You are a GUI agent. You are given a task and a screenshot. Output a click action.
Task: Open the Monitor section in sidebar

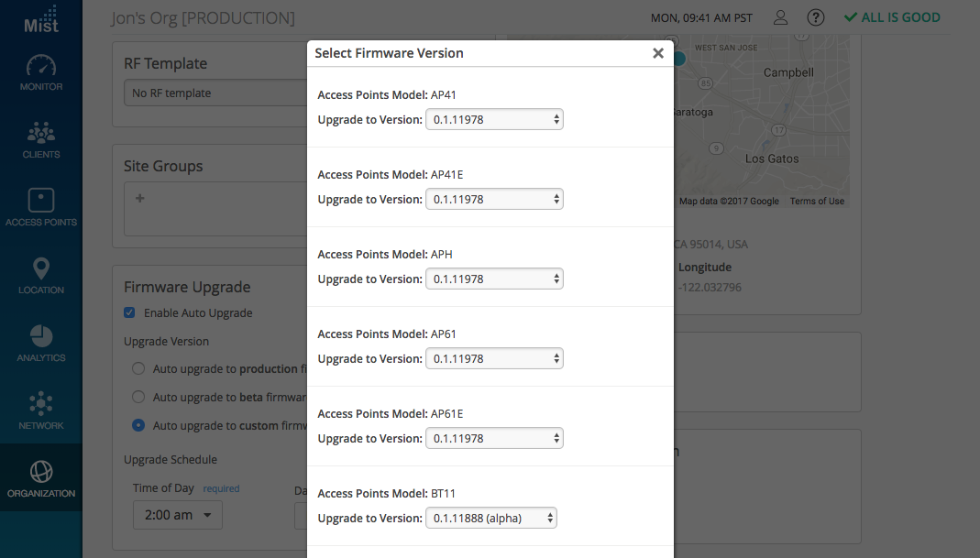pos(41,73)
